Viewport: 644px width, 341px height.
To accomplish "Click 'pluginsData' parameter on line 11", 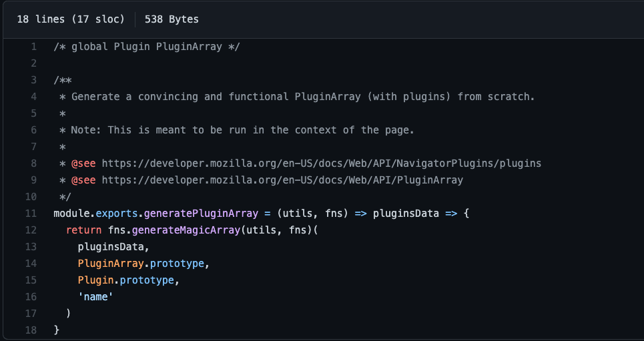I will coord(406,214).
